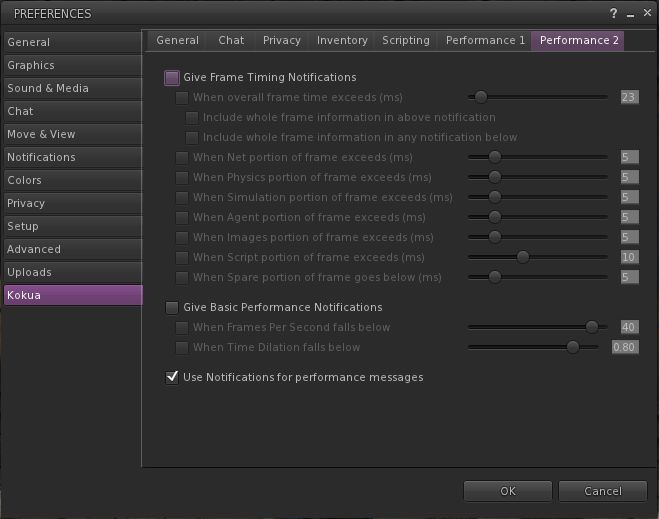Open the Move & View section
This screenshot has height=519, width=659.
click(72, 134)
